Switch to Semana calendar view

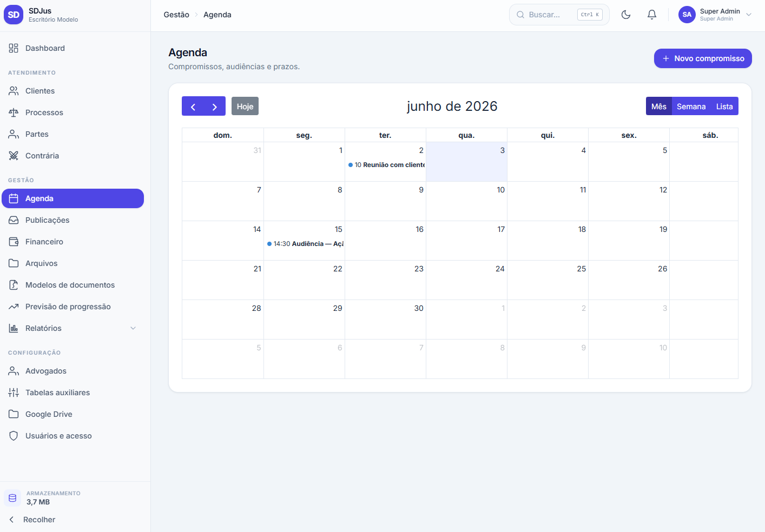691,107
